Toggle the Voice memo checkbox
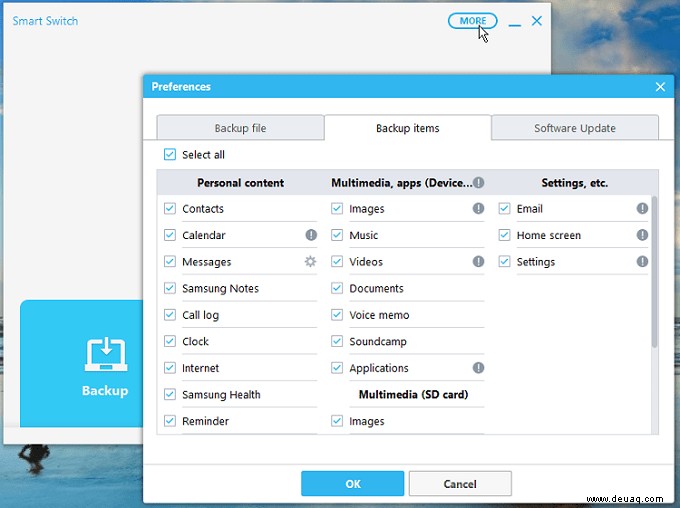 click(337, 315)
